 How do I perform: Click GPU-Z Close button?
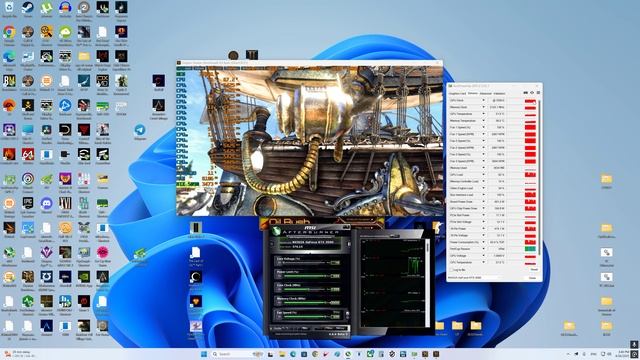point(532,278)
